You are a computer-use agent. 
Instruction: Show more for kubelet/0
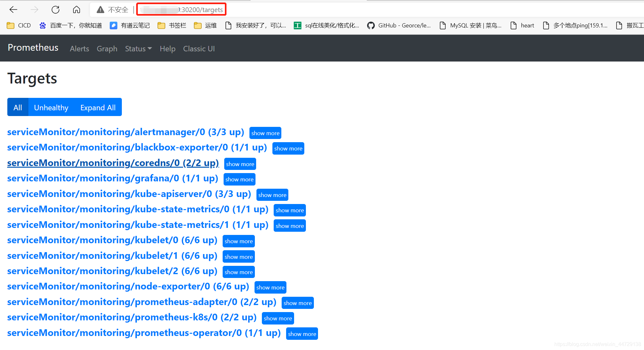coord(239,241)
